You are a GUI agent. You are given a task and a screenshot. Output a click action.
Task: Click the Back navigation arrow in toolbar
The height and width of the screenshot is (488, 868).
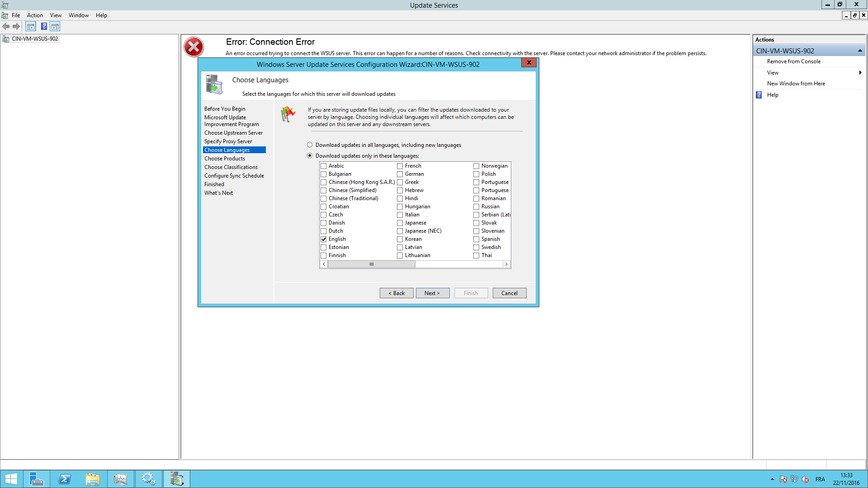(x=6, y=27)
